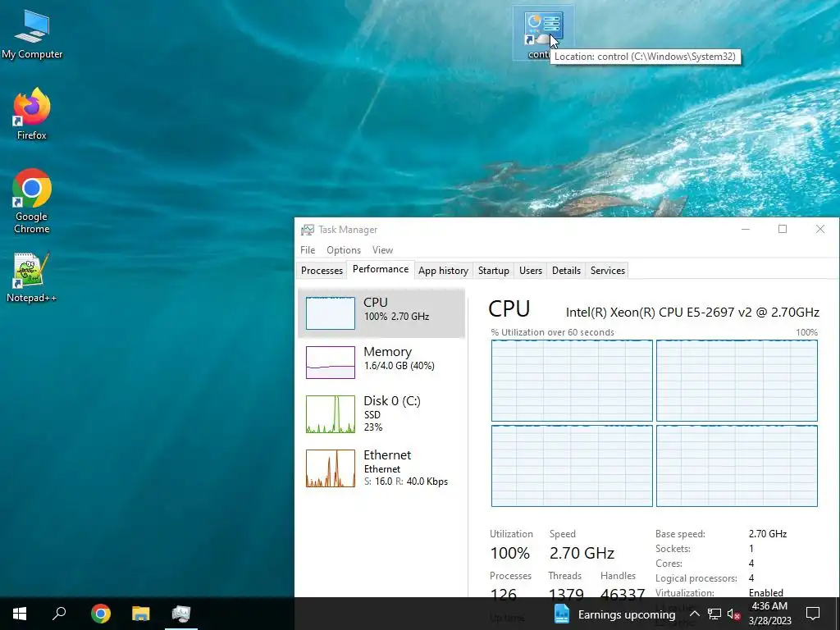Click the Logical processors label
Image resolution: width=840 pixels, height=630 pixels.
pyautogui.click(x=696, y=578)
